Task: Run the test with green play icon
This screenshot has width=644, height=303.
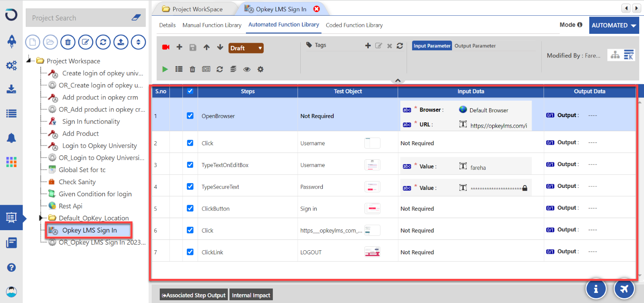Action: [165, 69]
